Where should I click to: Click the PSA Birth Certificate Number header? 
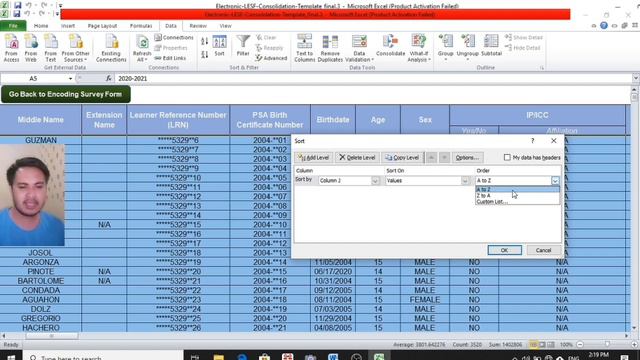pyautogui.click(x=270, y=120)
